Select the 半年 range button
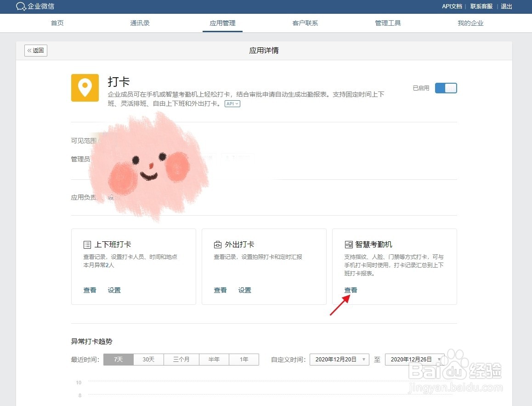 tap(214, 359)
